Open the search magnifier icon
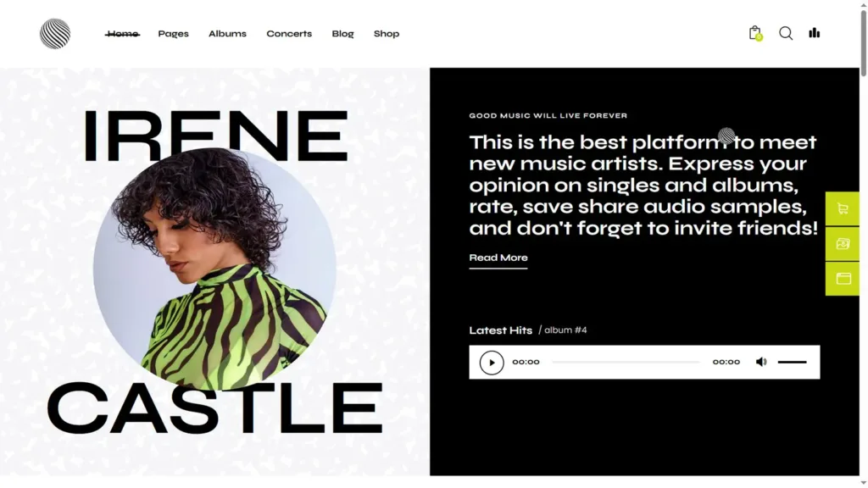This screenshot has height=488, width=868. (x=786, y=33)
